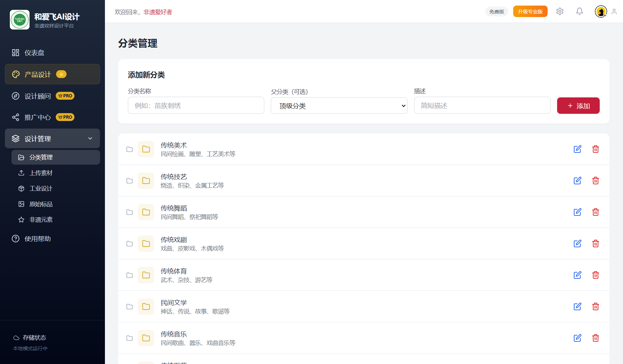This screenshot has width=623, height=364.
Task: Open 使用帮助 help page
Action: coord(52,239)
